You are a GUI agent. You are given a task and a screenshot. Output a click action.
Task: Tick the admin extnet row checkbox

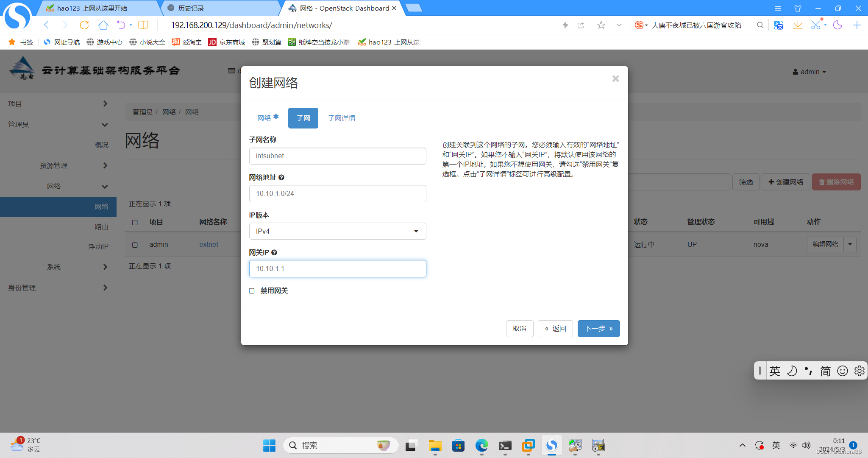click(x=135, y=245)
